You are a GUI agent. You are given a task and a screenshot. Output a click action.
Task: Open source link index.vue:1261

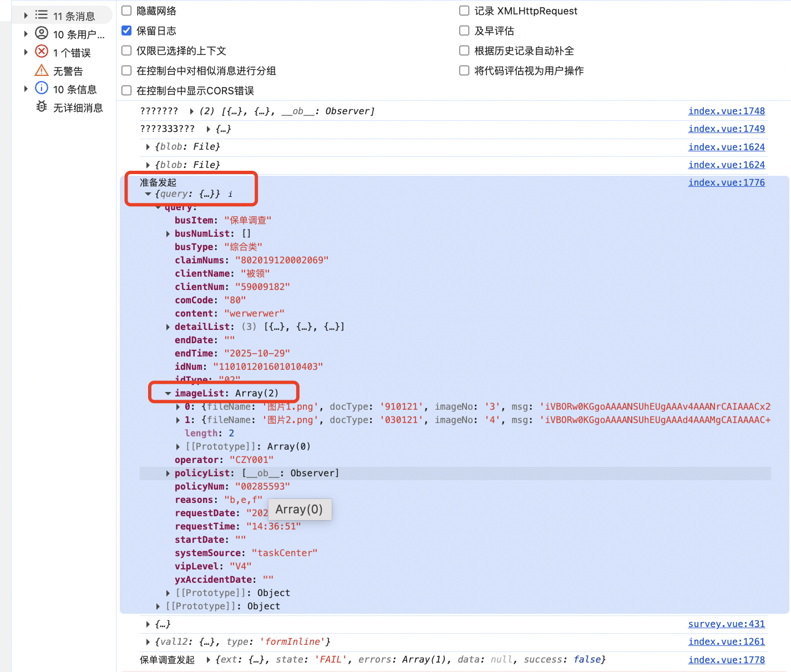point(726,642)
